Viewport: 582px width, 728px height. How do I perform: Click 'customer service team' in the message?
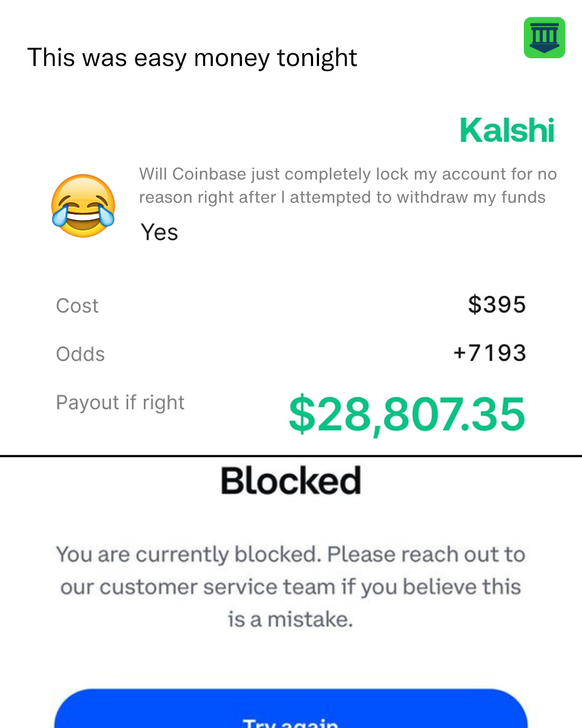click(217, 587)
